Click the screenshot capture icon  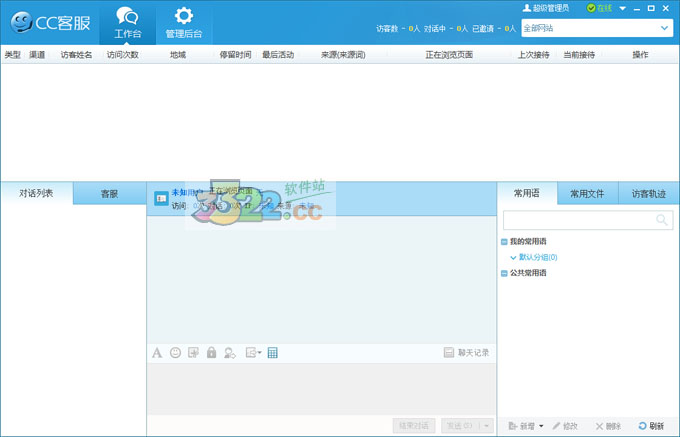(x=193, y=353)
